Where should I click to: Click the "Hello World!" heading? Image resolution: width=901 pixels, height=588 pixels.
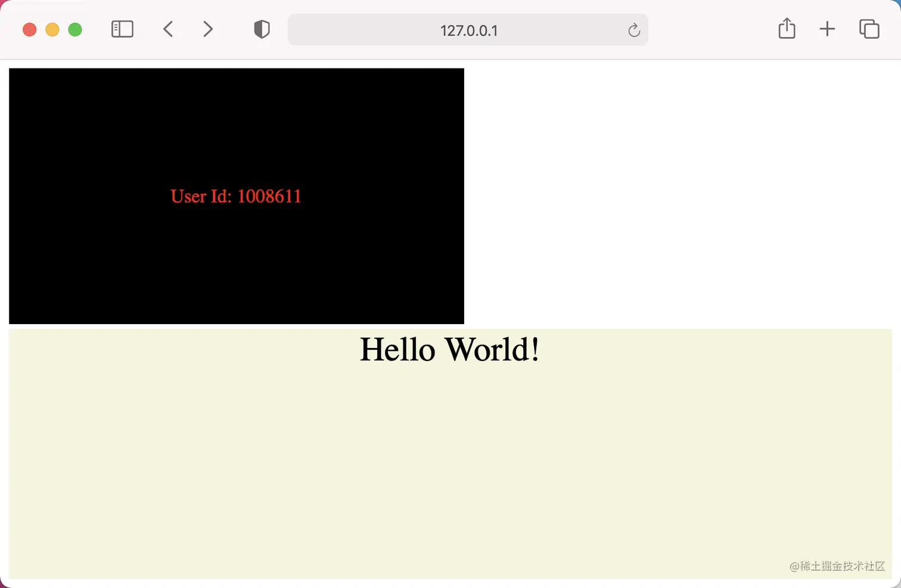[x=450, y=349]
